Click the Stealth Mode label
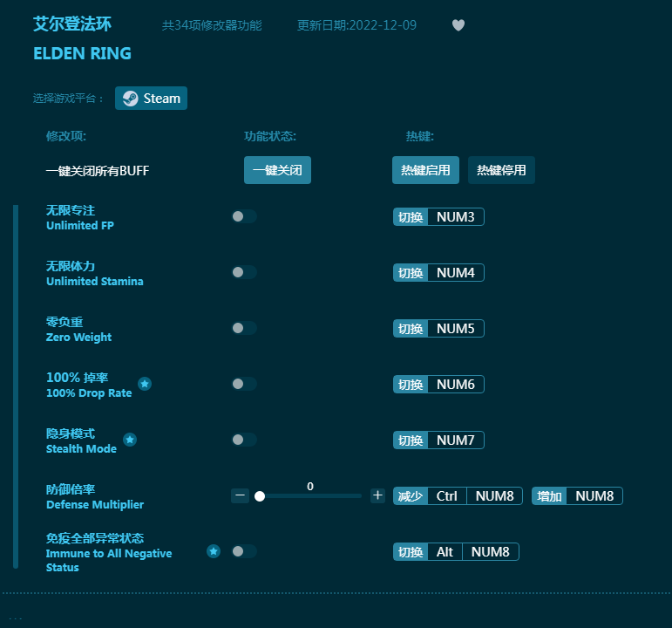This screenshot has height=628, width=672. [81, 441]
